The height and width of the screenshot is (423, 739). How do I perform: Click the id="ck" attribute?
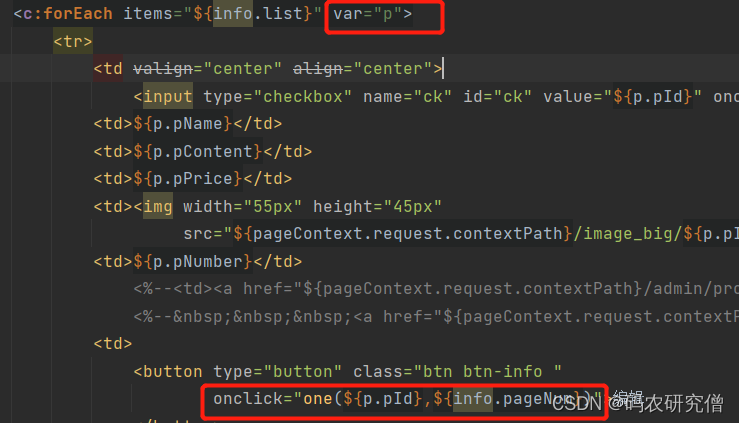(x=497, y=97)
